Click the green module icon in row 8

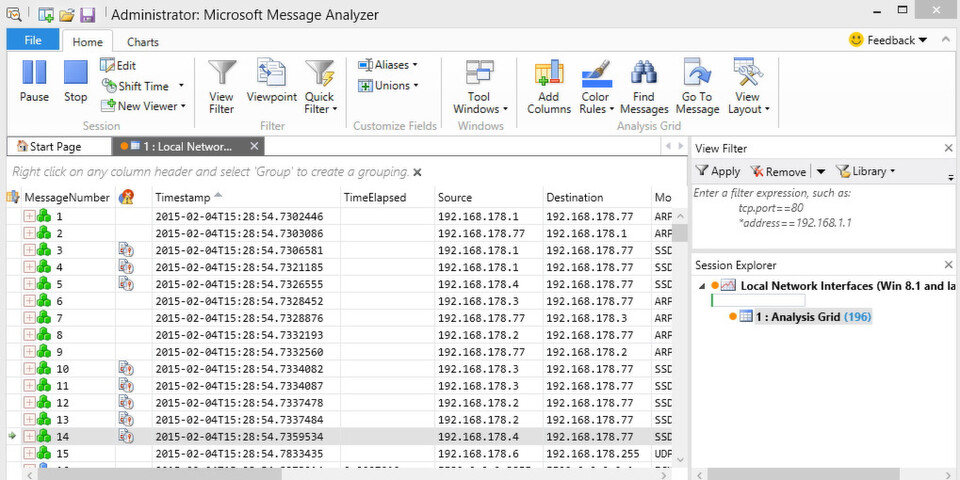[x=44, y=335]
